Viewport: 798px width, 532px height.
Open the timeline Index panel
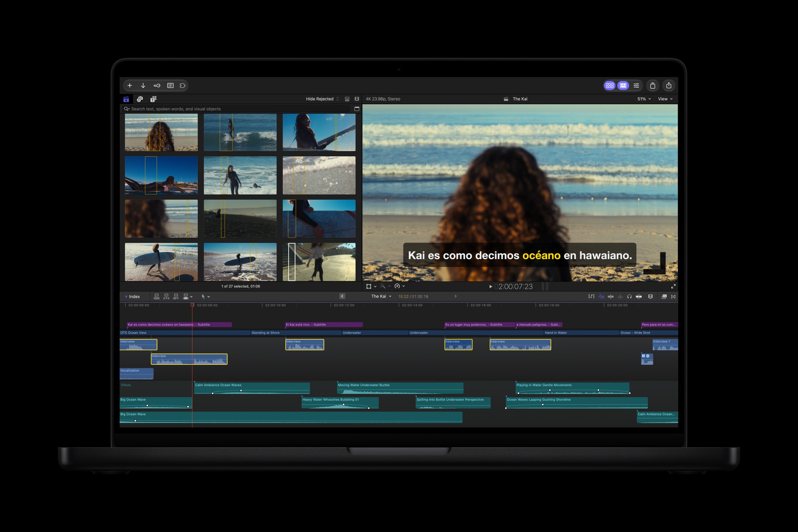point(132,296)
